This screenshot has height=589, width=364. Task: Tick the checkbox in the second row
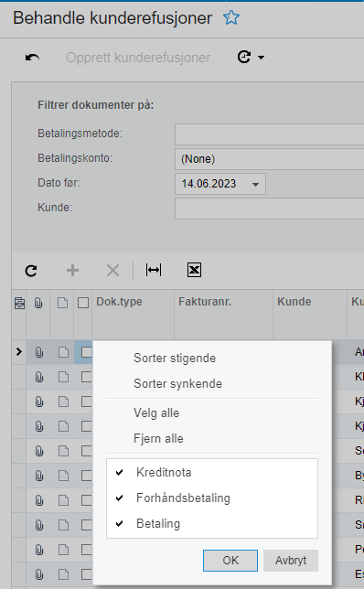click(87, 377)
